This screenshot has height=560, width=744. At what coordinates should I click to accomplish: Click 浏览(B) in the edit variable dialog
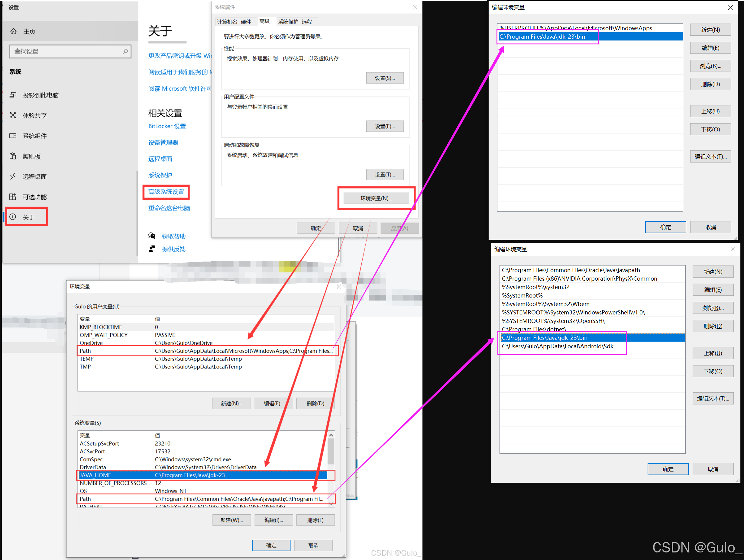click(710, 66)
